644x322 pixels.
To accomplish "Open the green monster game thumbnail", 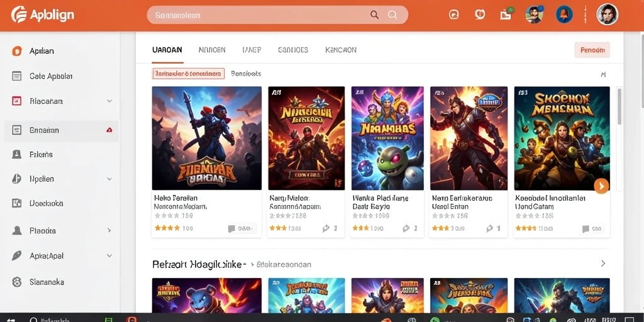I will point(387,138).
